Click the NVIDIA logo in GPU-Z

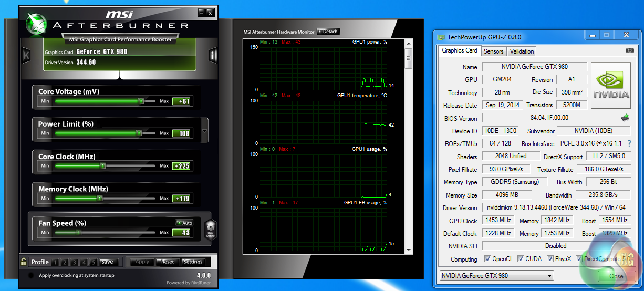[611, 86]
